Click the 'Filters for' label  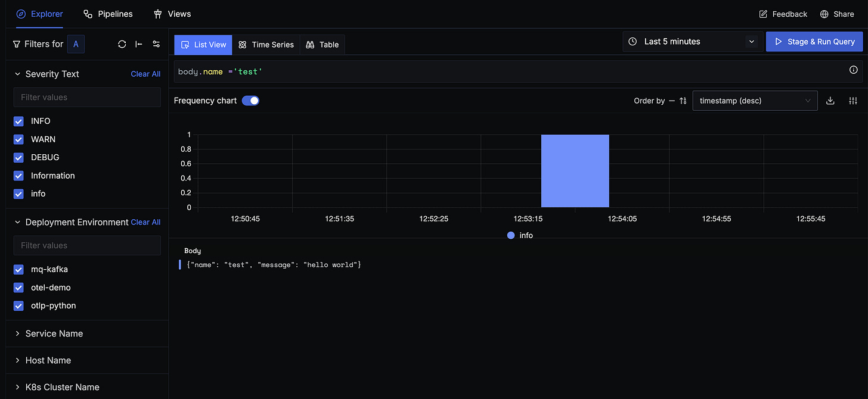pos(44,44)
